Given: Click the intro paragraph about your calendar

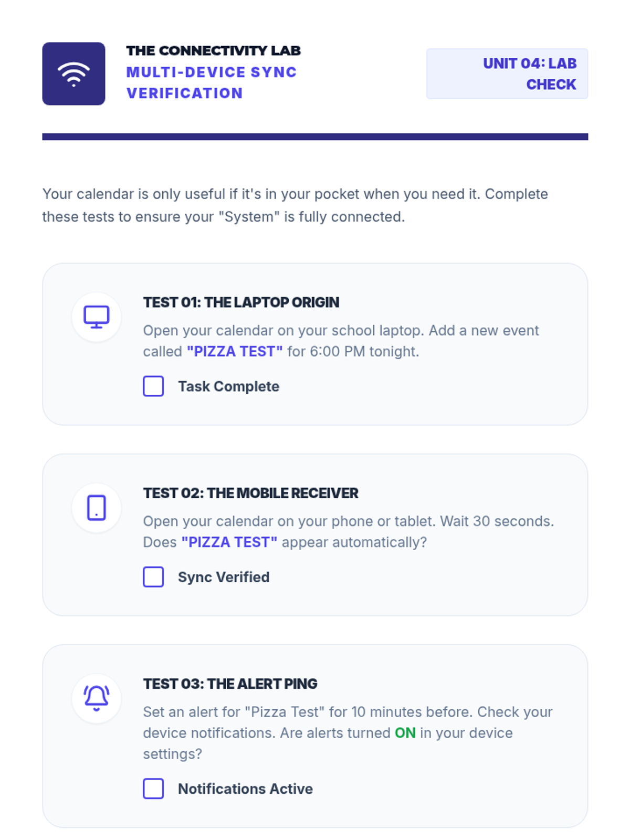Looking at the screenshot, I should [294, 205].
